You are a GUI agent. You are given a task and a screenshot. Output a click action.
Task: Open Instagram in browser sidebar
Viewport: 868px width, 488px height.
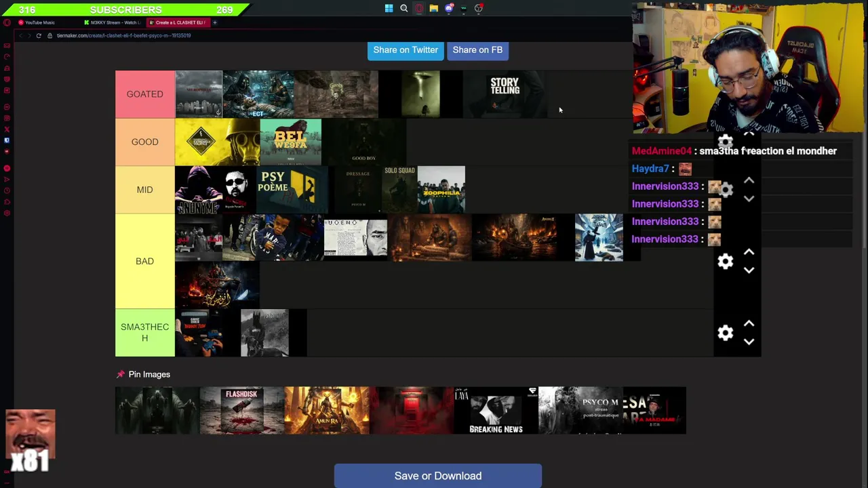coord(7,119)
